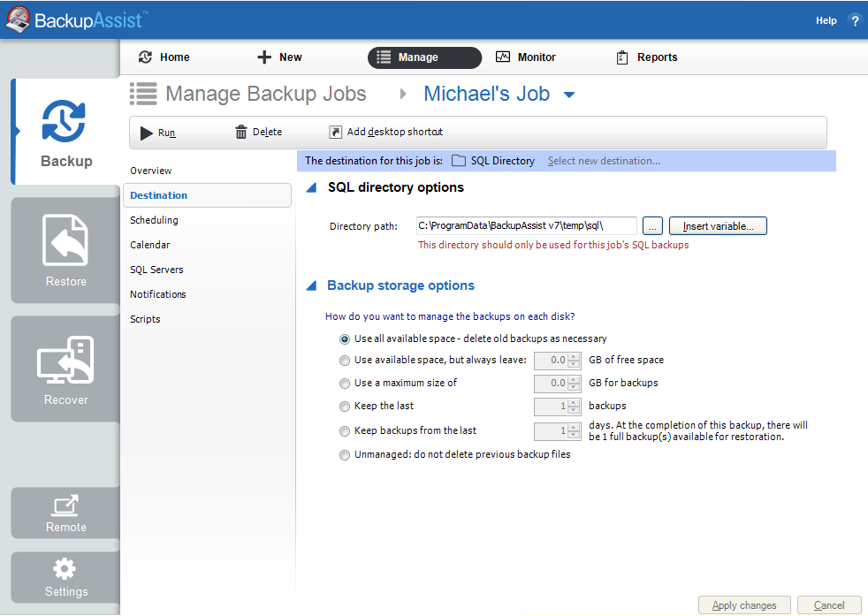Click the SQL Directory folder icon
The image size is (868, 616).
click(459, 161)
